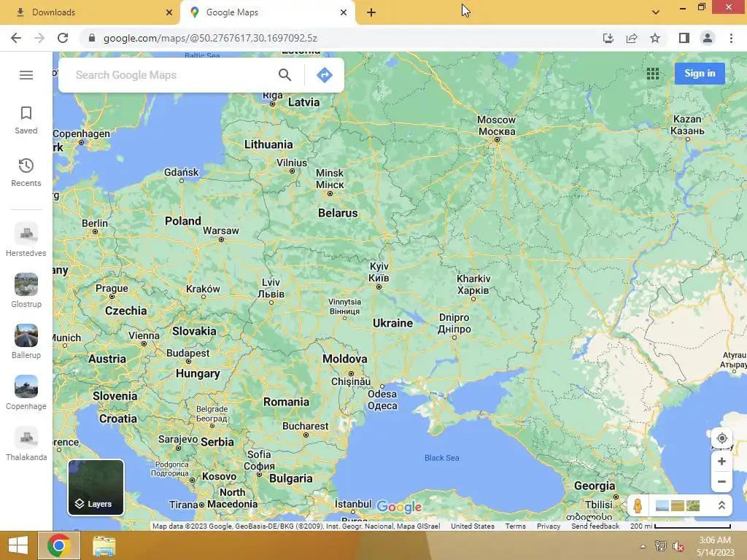The width and height of the screenshot is (747, 560).
Task: Share this page from address bar
Action: pyautogui.click(x=632, y=38)
